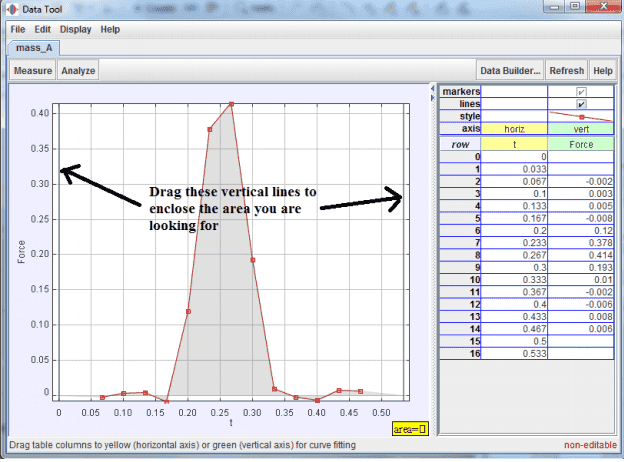Minimize the Data Tool window
Viewport: 624px width, 462px height.
552,7
